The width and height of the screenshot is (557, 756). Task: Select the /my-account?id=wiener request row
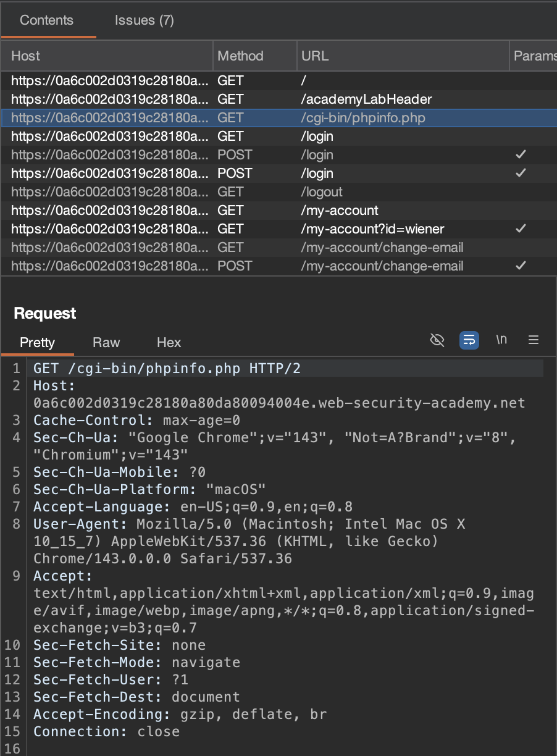(372, 229)
